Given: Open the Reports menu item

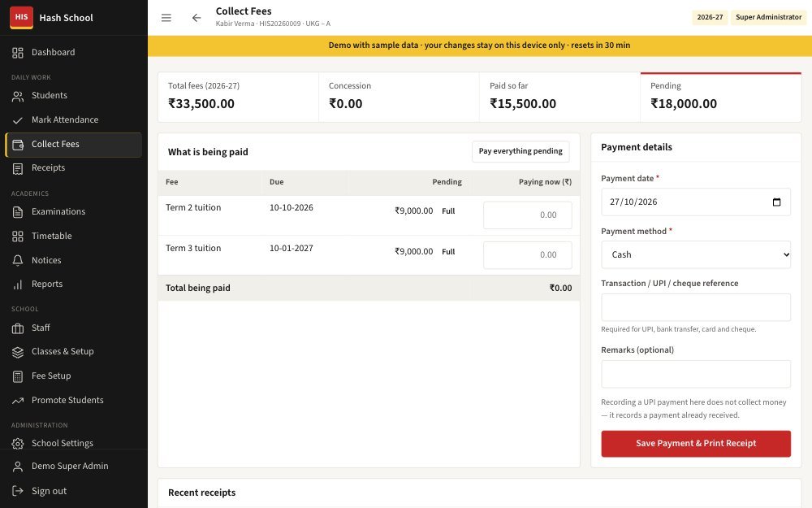Looking at the screenshot, I should coord(74,284).
